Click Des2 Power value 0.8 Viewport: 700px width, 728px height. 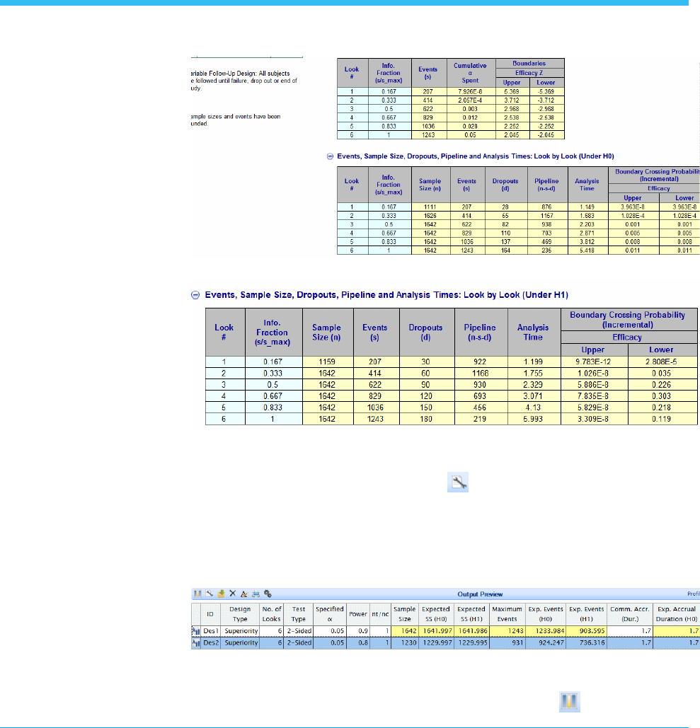click(x=357, y=643)
